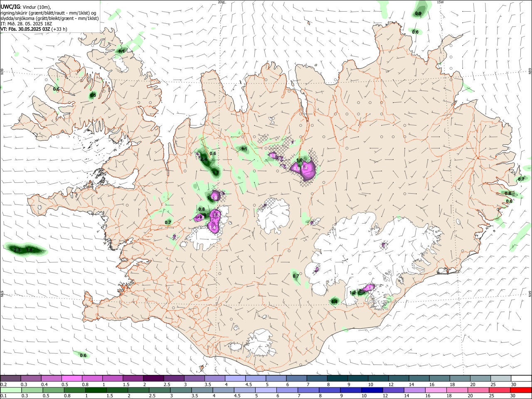The width and height of the screenshot is (532, 399).
Task: Pick the dark teal 8 swatch in the upper legend
Action: (x=337, y=379)
